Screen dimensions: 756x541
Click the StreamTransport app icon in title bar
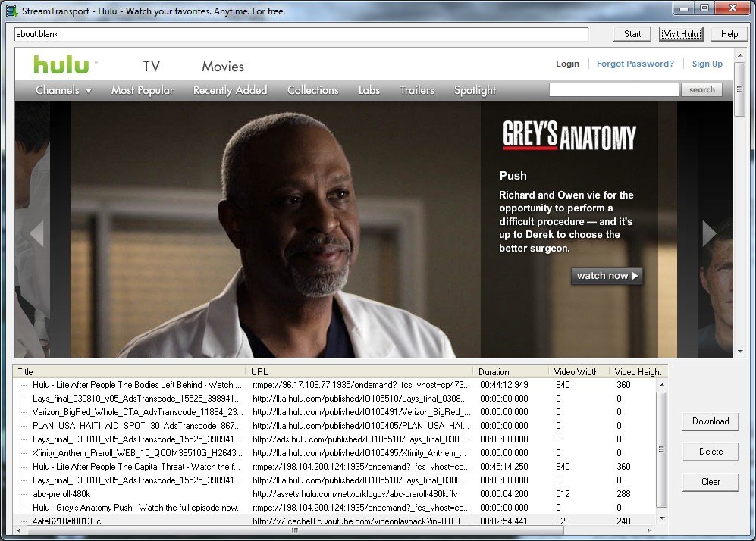click(x=11, y=11)
